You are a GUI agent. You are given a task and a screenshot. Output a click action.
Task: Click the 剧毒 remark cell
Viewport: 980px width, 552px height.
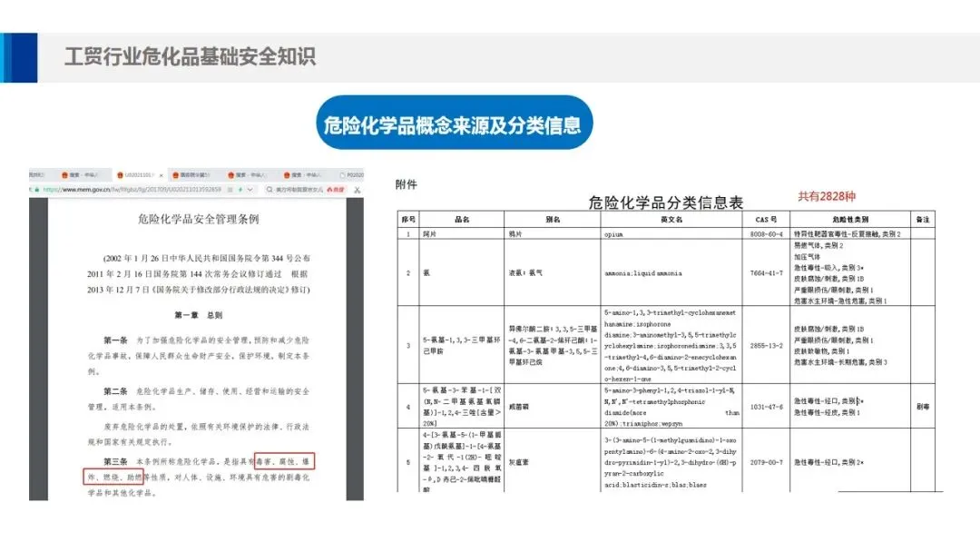click(x=923, y=407)
